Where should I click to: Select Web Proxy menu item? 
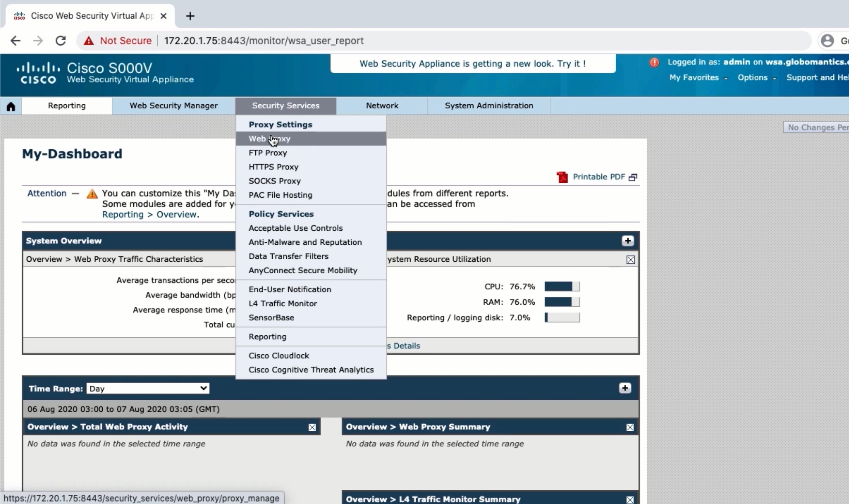click(x=311, y=138)
